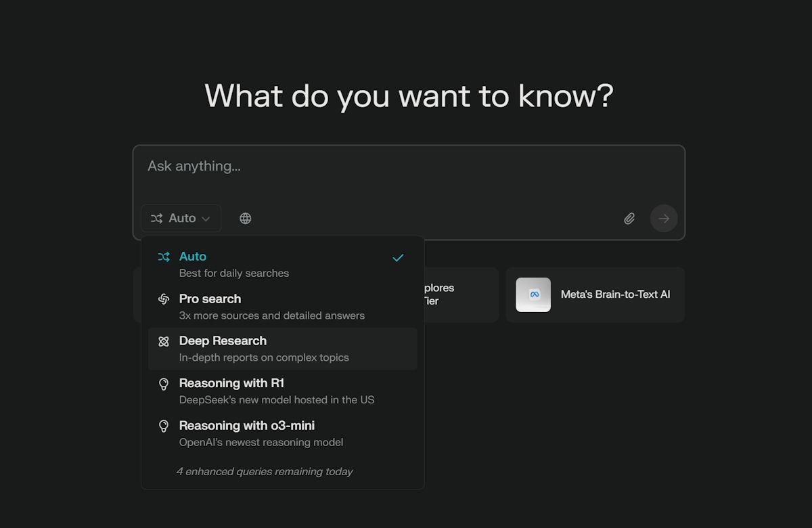
Task: Click the Auto shuffle icon in dropdown list
Action: [x=164, y=257]
